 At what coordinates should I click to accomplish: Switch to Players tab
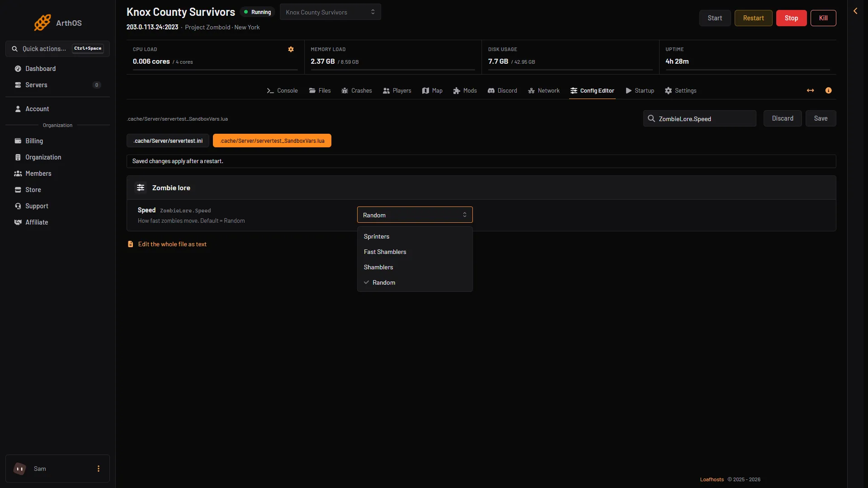click(397, 90)
